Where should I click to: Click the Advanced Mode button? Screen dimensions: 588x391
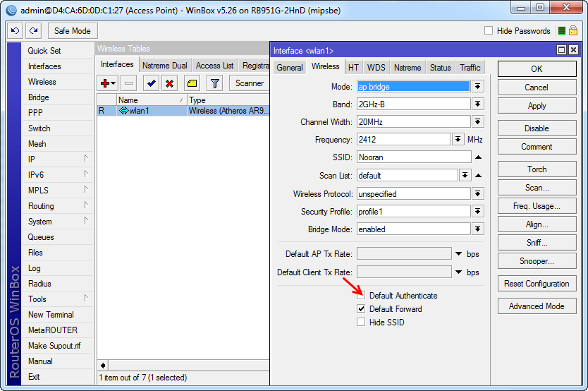click(537, 306)
